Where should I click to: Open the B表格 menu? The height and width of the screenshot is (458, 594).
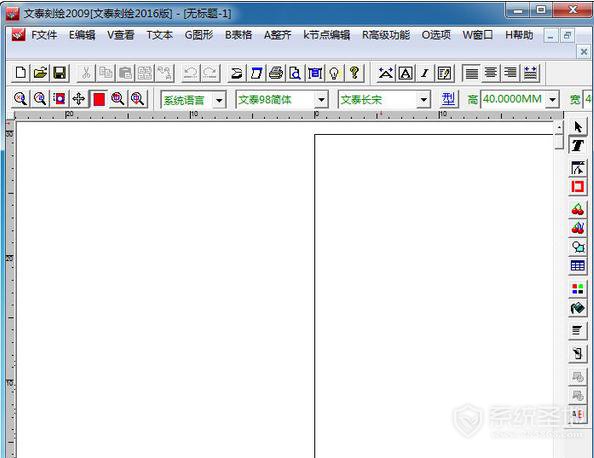[238, 35]
